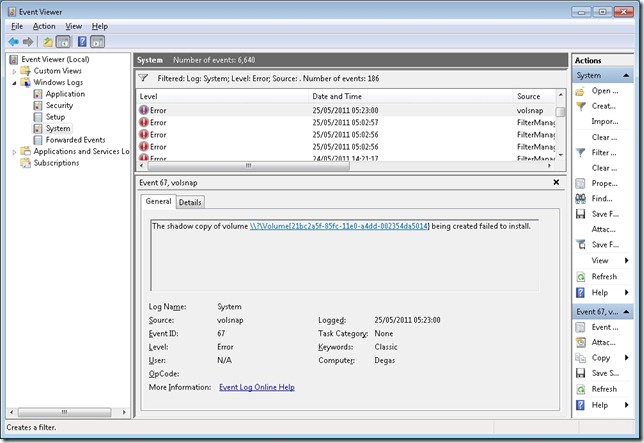The width and height of the screenshot is (644, 443).
Task: Click the Forward arrow toolbar icon
Action: (28, 42)
